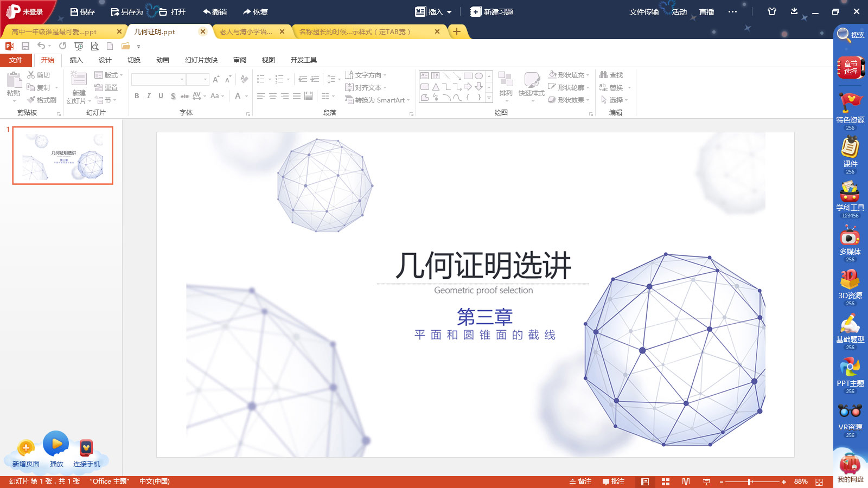Click the 格式刷 format painter
Screen dimensions: 868x488
(42, 100)
